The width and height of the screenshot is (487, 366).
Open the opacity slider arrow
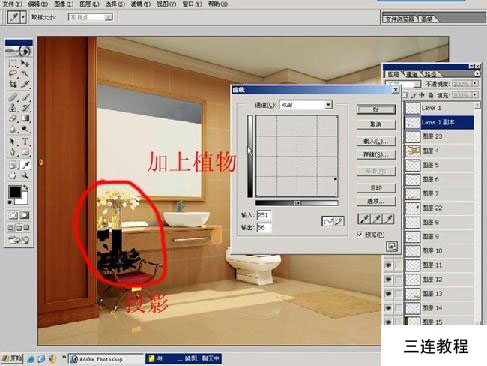pos(475,84)
